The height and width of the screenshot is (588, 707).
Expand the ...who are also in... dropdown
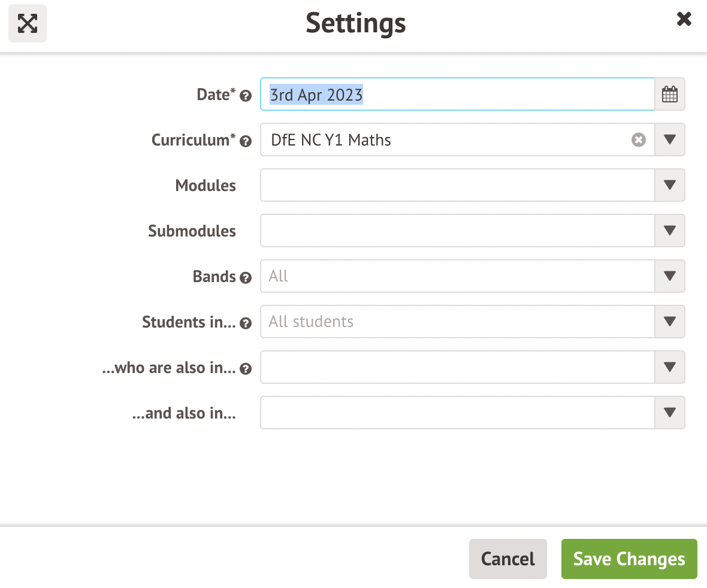[669, 367]
